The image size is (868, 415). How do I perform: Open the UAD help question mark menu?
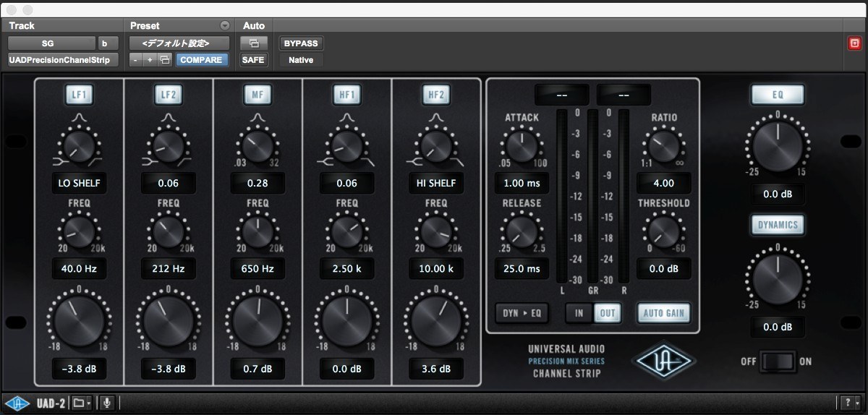[849, 403]
